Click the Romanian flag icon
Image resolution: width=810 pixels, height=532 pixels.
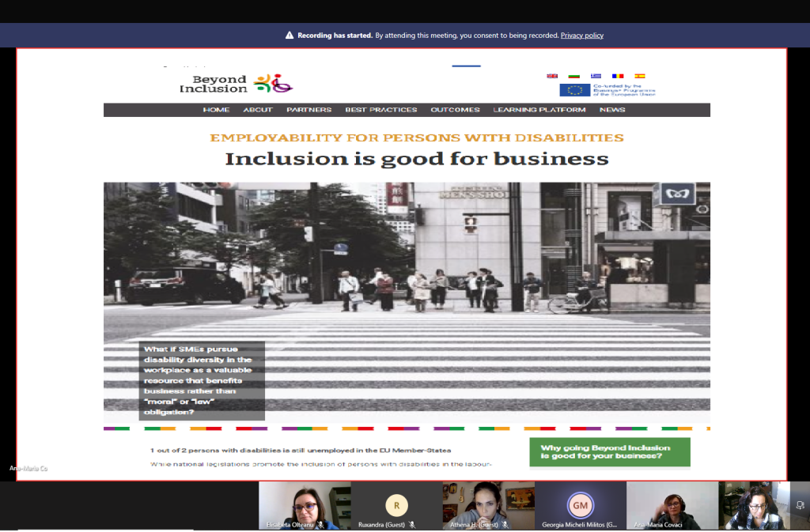click(x=618, y=76)
